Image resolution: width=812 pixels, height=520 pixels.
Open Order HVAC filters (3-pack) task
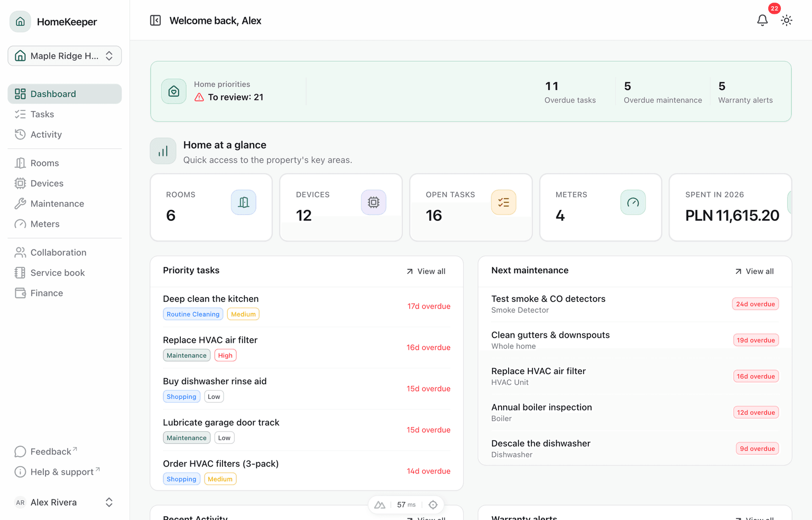coord(307,471)
